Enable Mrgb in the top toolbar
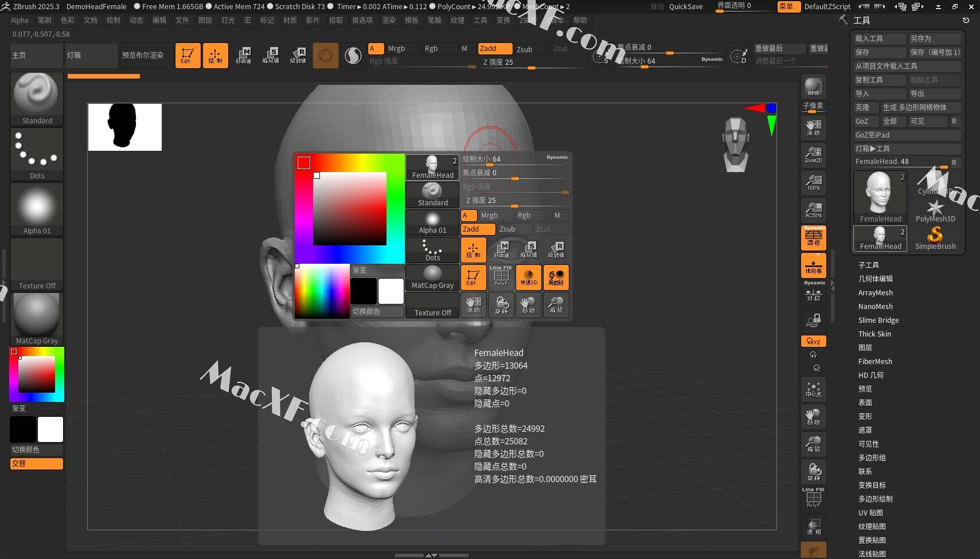The height and width of the screenshot is (559, 980). point(403,49)
